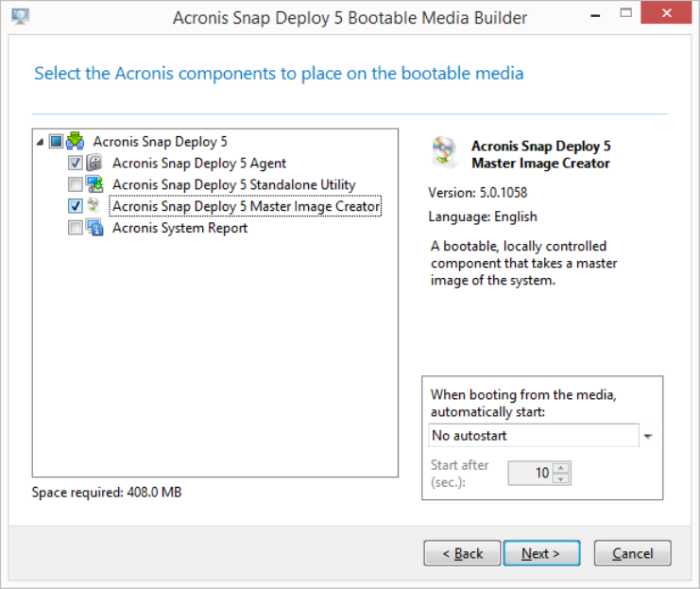Click the window title bar application icon
This screenshot has height=589, width=700.
20,16
